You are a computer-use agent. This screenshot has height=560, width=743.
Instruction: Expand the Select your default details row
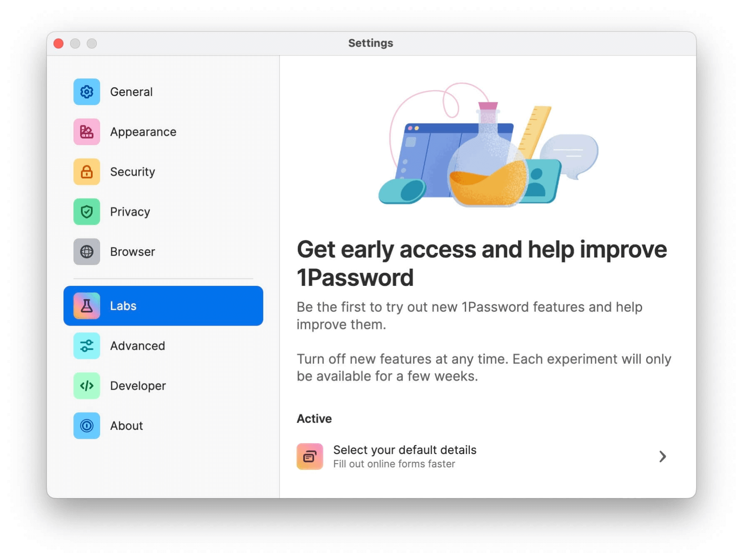[x=480, y=456]
